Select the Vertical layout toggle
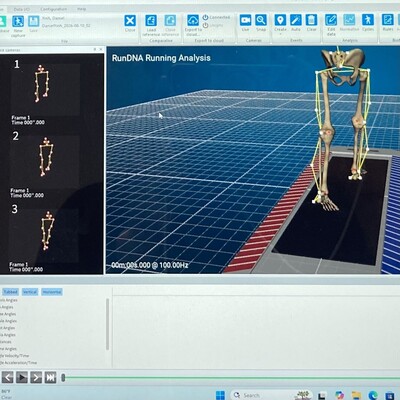The image size is (400, 400). click(x=30, y=292)
